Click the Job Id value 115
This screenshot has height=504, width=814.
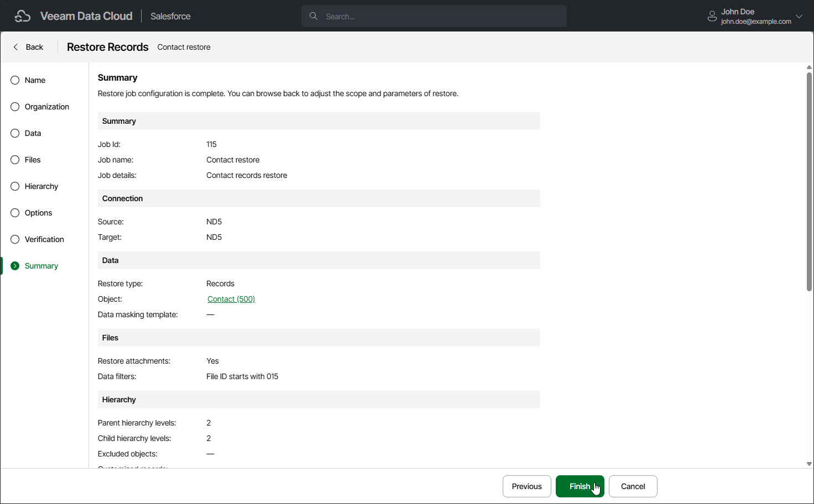coord(211,144)
